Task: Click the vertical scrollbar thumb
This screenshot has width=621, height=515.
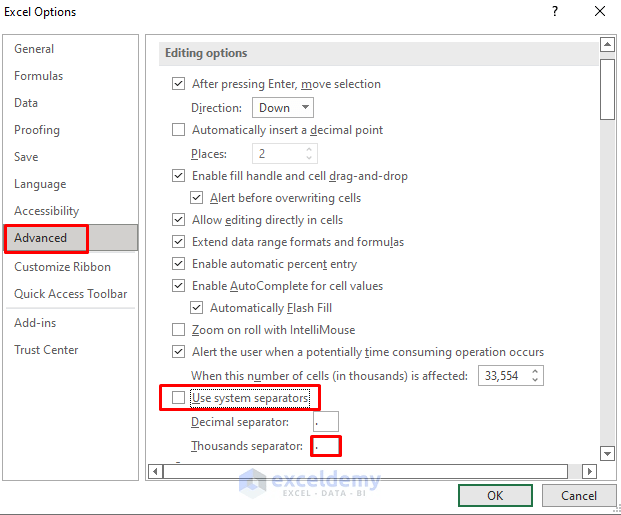Action: point(607,89)
